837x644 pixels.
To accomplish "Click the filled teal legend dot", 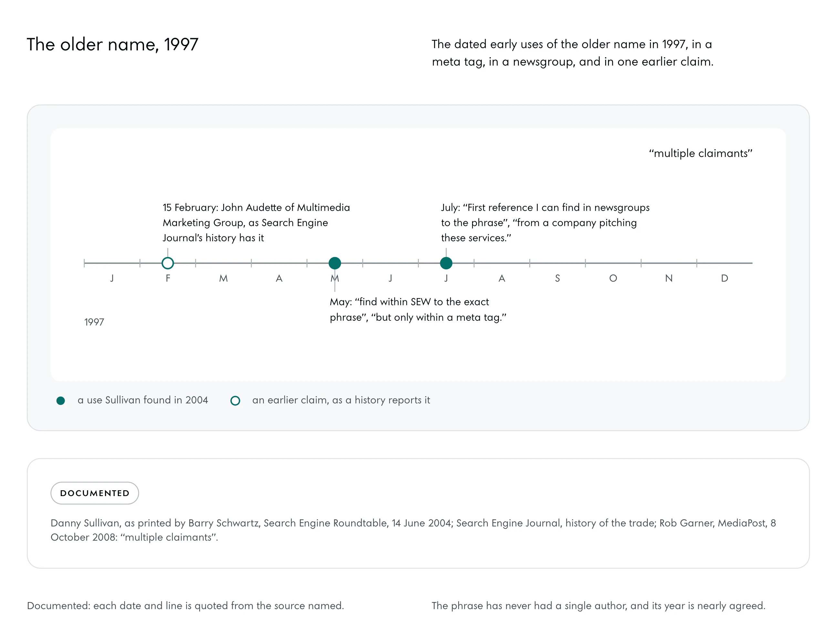I will click(61, 400).
